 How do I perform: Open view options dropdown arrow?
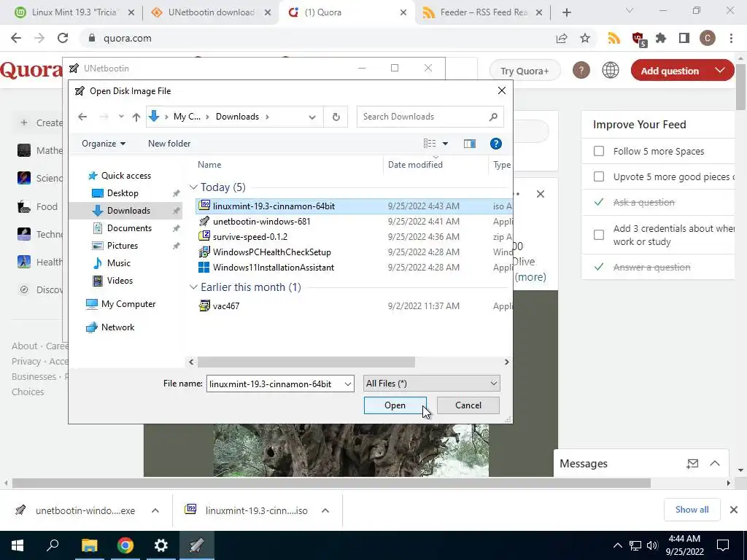tap(445, 144)
